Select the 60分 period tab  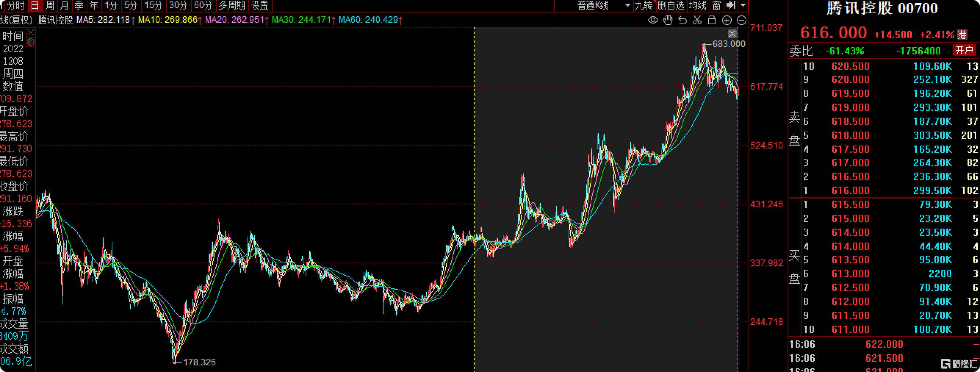tap(203, 6)
